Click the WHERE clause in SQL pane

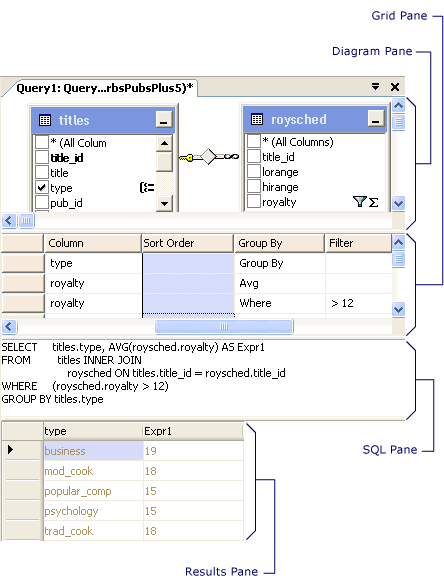[85, 386]
